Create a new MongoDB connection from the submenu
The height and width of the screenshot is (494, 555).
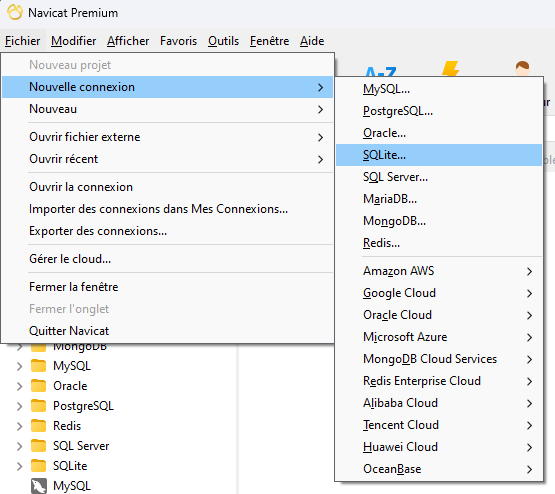[x=439, y=221]
